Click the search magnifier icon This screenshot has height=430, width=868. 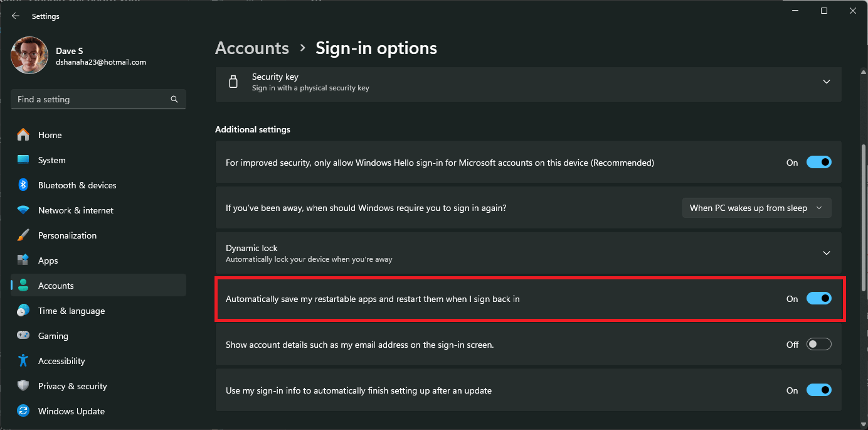click(174, 99)
